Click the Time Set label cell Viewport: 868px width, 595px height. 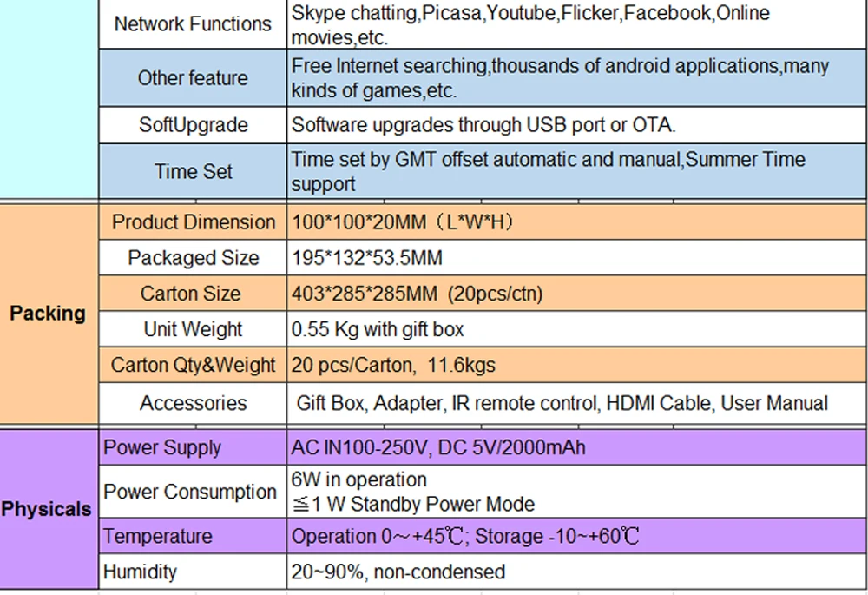(x=193, y=171)
